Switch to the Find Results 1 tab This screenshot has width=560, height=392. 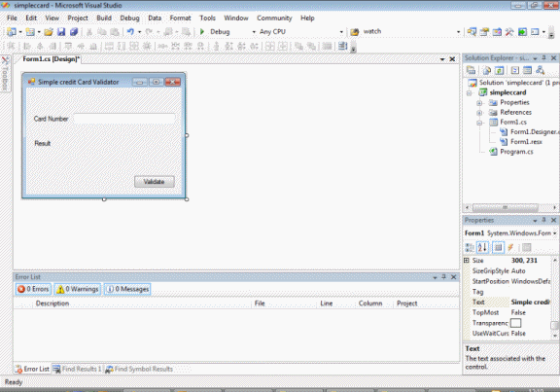[x=78, y=369]
